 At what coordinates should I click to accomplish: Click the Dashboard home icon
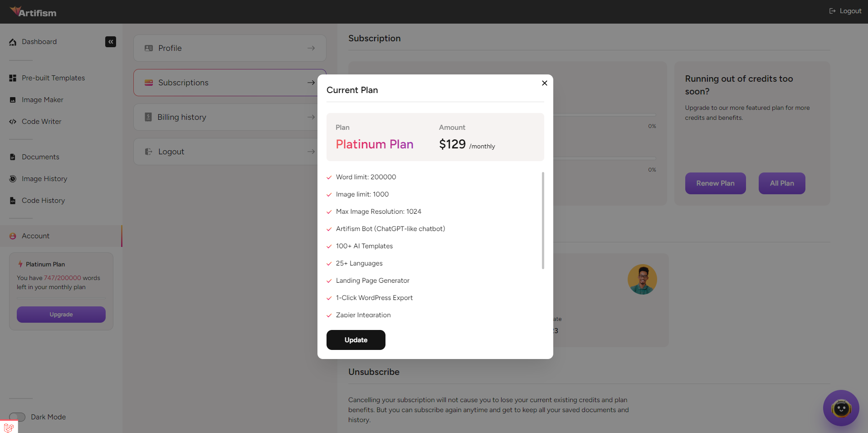[13, 42]
